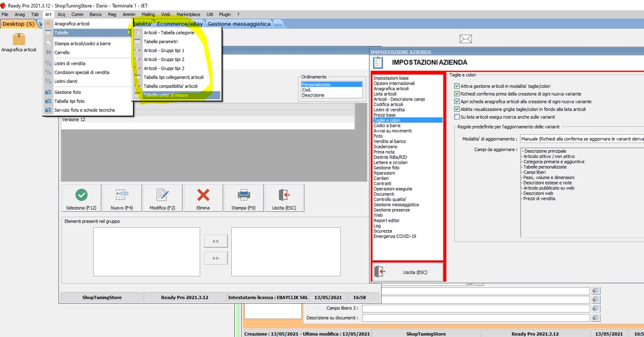Click the Impostazioni Azienda clipboard icon
Viewport: 644px width, 337px height.
(x=378, y=63)
